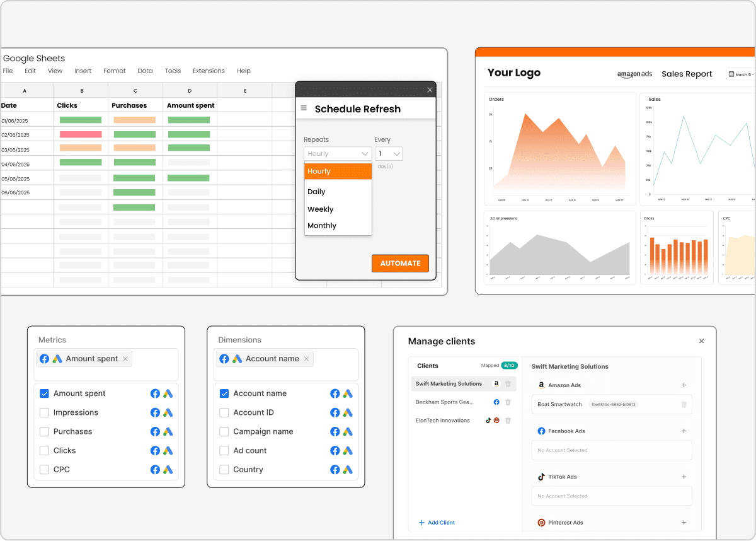Open the Repeats dropdown showing Hourly
The height and width of the screenshot is (541, 756).
[x=337, y=154]
